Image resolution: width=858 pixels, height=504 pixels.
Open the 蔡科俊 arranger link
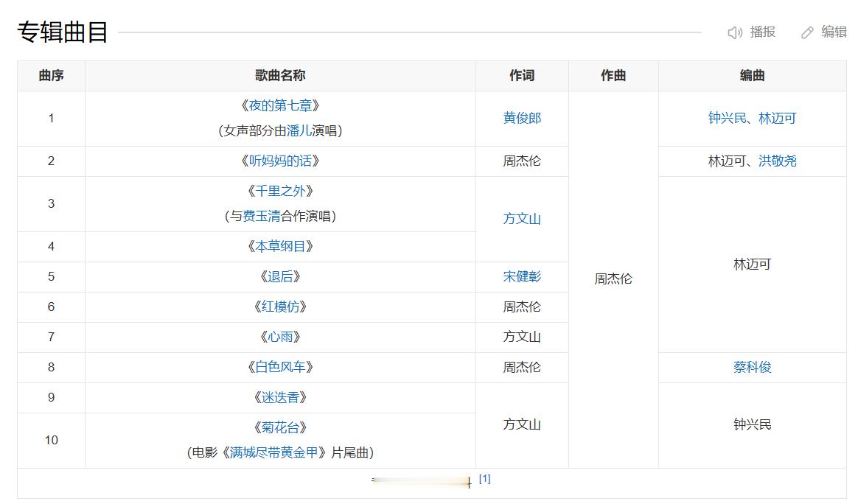click(x=753, y=367)
